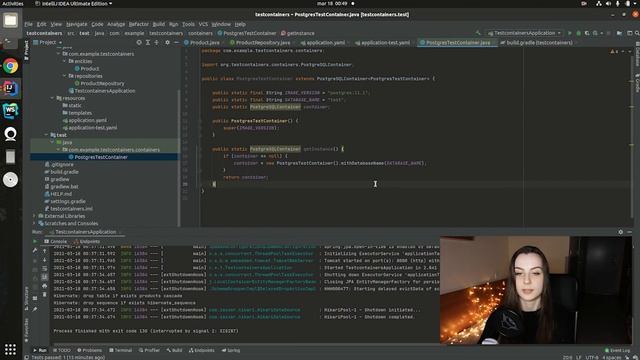The height and width of the screenshot is (360, 640).
Task: Toggle the Project tool window stripe button
Action: 27,50
